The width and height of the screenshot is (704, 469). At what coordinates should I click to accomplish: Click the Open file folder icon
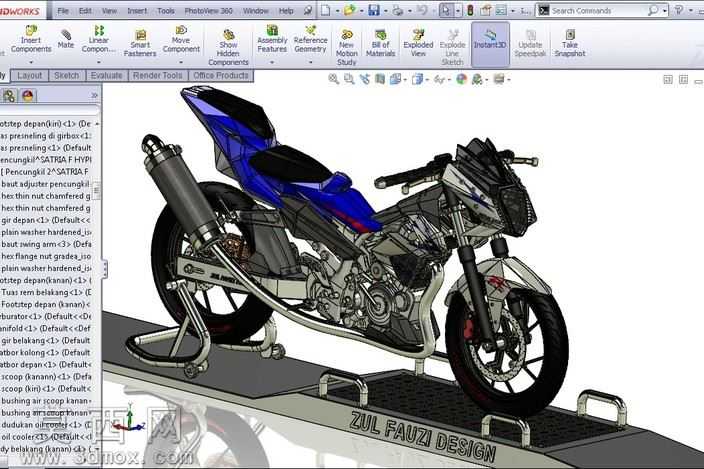tap(349, 10)
